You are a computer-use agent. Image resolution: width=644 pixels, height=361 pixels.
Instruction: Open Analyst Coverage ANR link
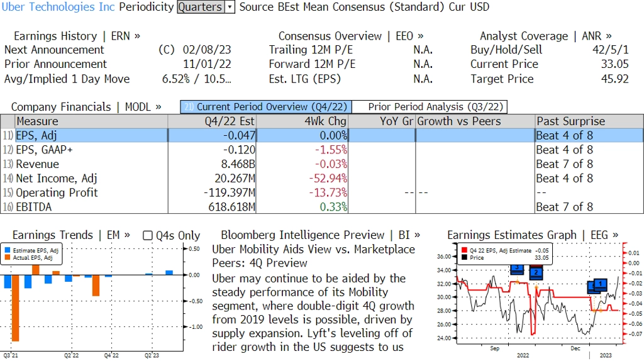[545, 36]
